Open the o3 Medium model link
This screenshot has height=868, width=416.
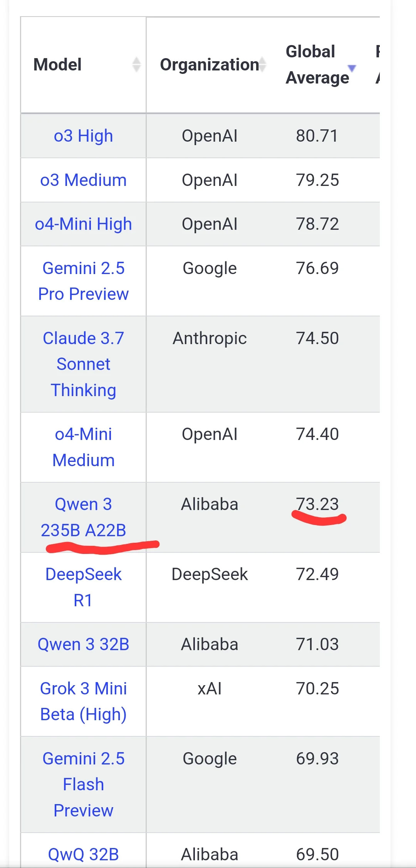click(83, 180)
